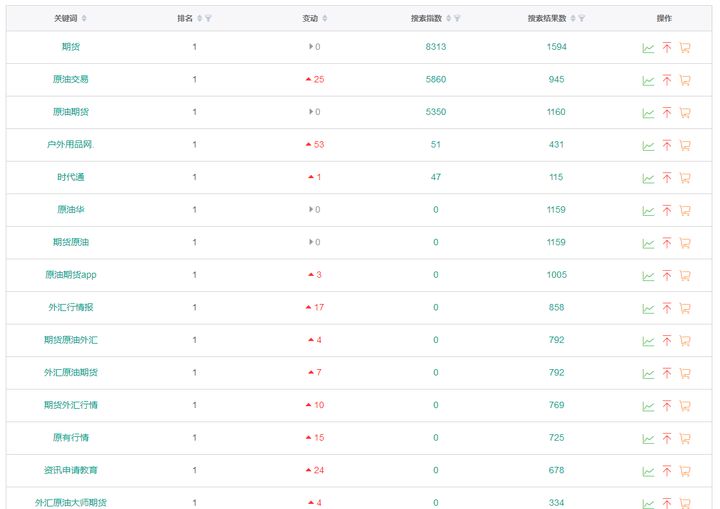The image size is (720, 509).
Task: Click cart icon in 原油期货app row
Action: [x=685, y=276]
